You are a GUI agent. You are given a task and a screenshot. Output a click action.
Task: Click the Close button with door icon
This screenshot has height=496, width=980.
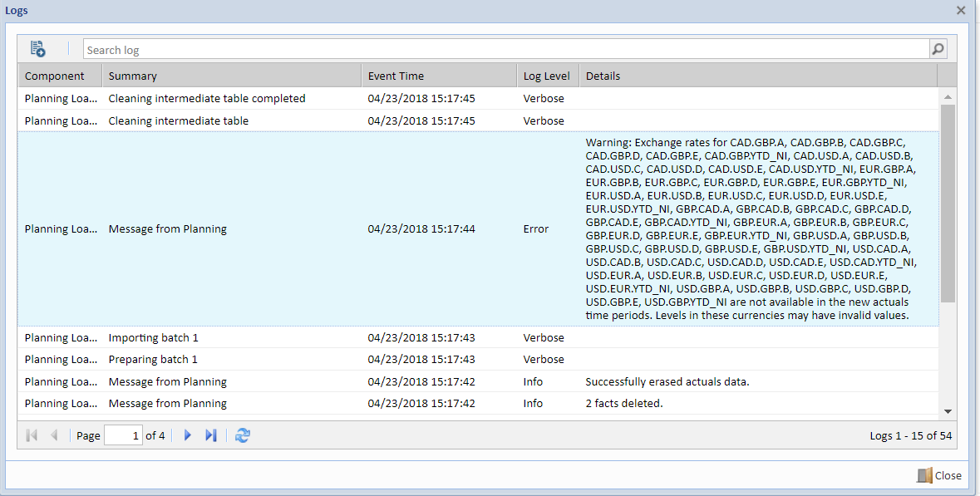939,475
